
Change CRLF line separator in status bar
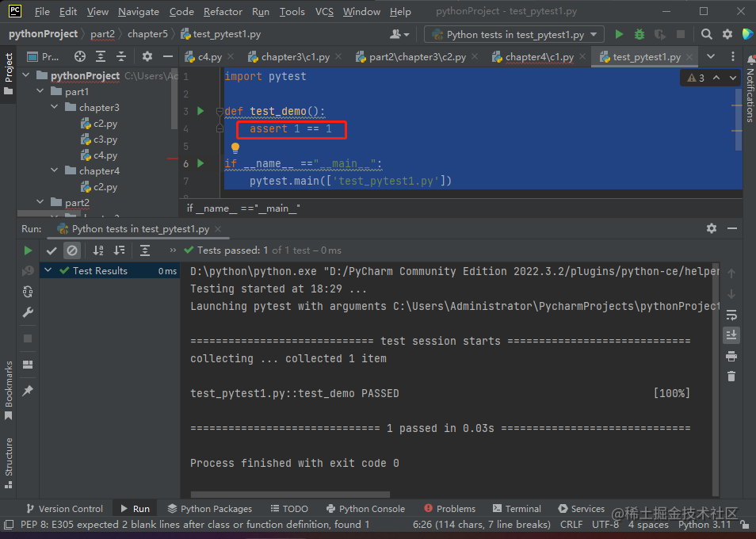pos(571,525)
